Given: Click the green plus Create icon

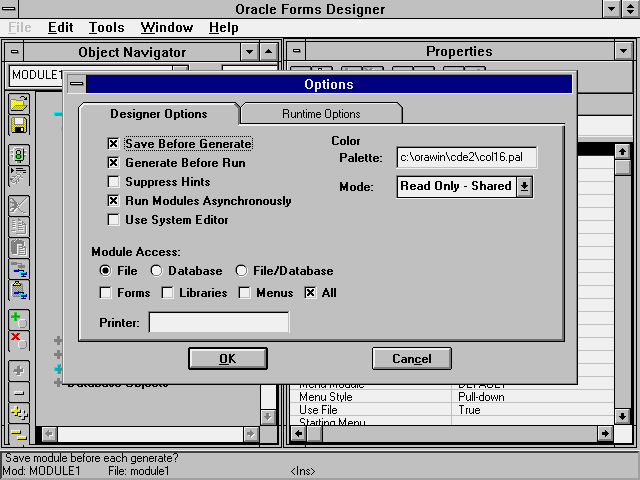Looking at the screenshot, I should tap(19, 320).
